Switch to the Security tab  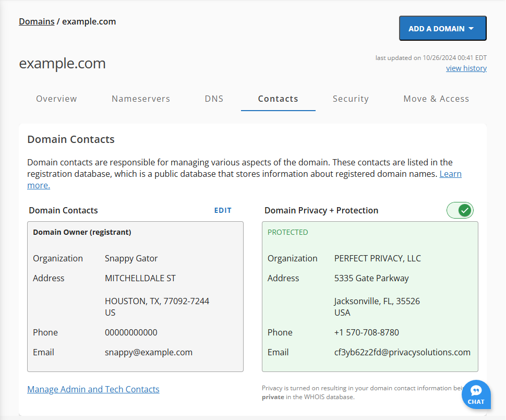[x=351, y=99]
